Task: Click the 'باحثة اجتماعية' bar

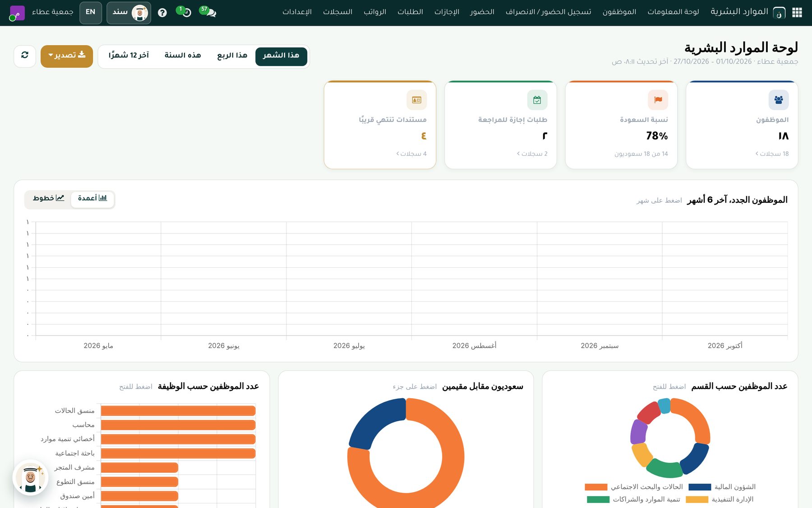Action: click(x=178, y=453)
